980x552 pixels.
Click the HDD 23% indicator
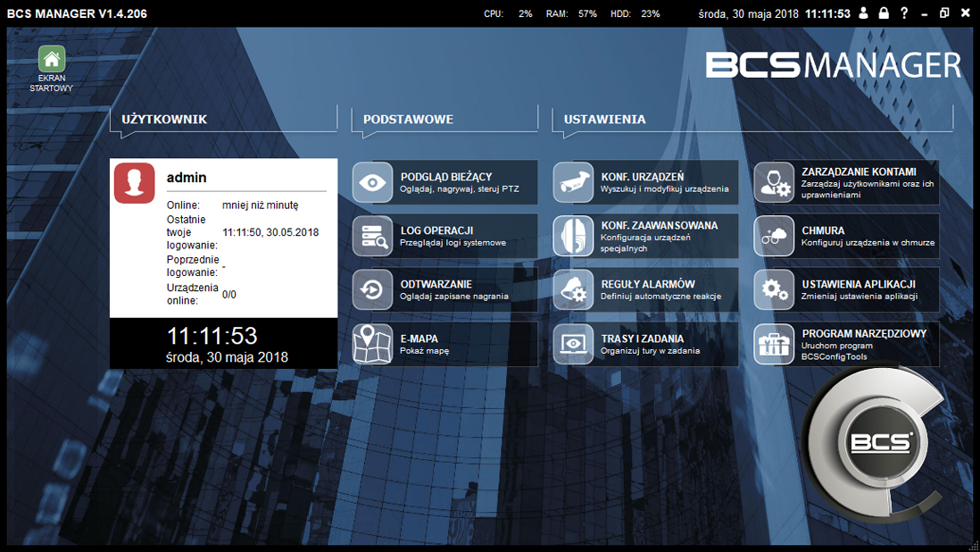coord(635,13)
